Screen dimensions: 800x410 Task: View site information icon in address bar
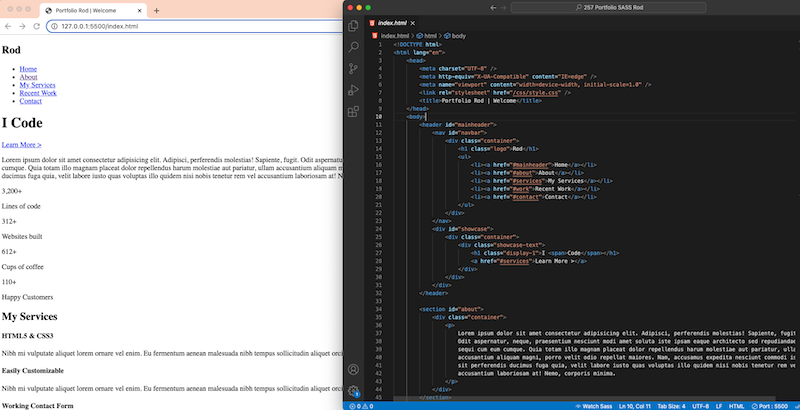click(54, 27)
